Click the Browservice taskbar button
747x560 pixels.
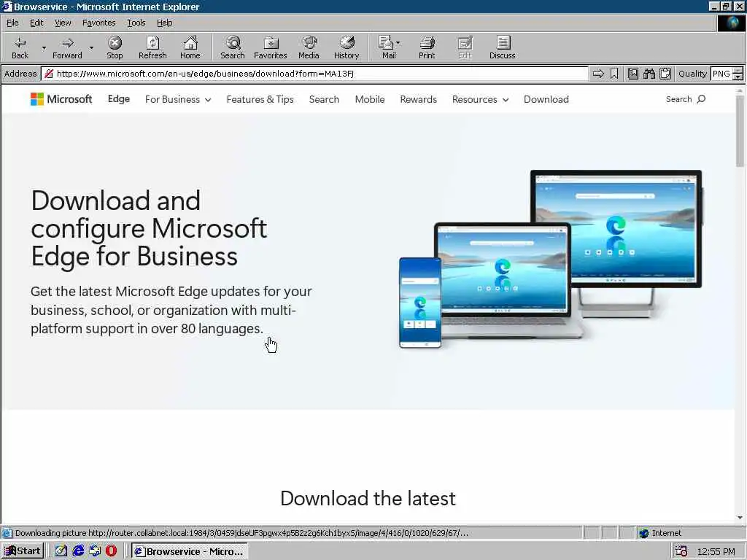(x=190, y=551)
